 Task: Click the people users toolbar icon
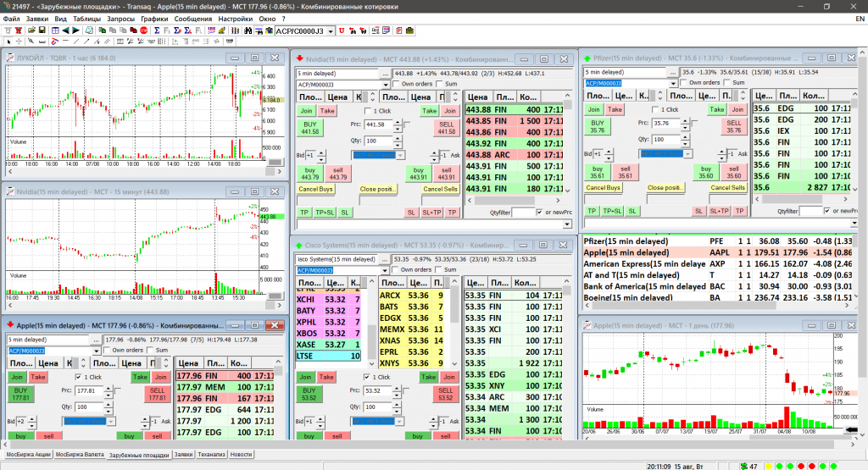tap(269, 30)
